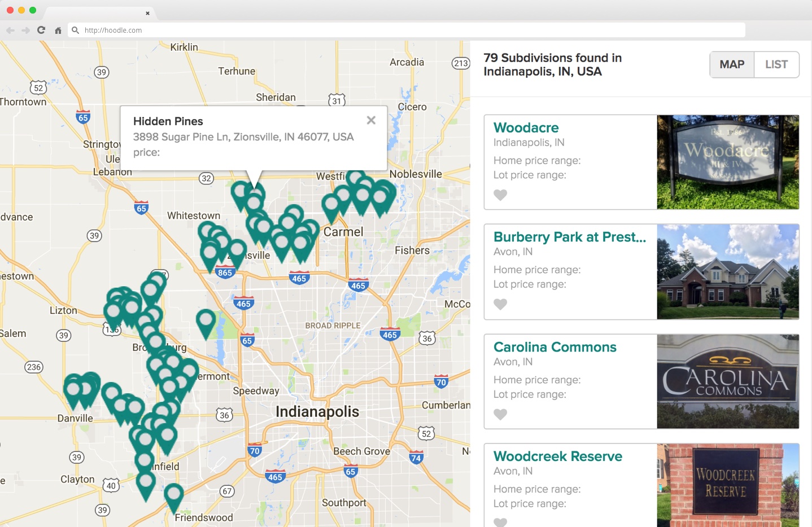Click the map pin nearest Friendswood
Screen dimensions: 812x527
coord(173,495)
